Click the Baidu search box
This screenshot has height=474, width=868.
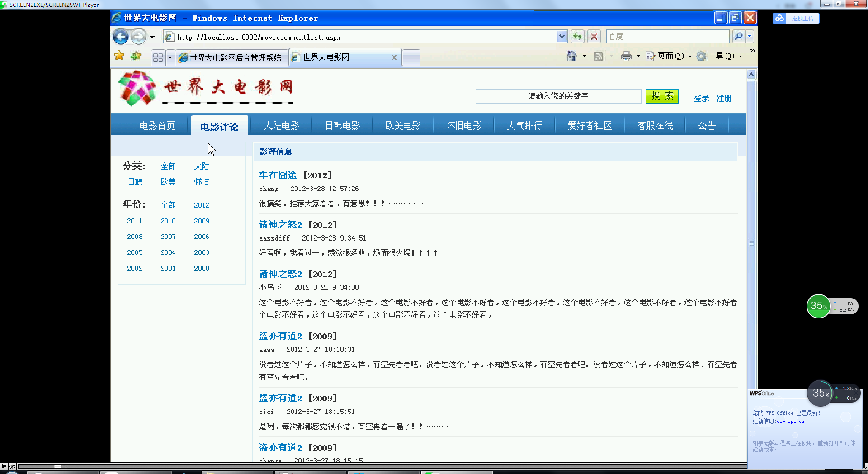point(667,36)
